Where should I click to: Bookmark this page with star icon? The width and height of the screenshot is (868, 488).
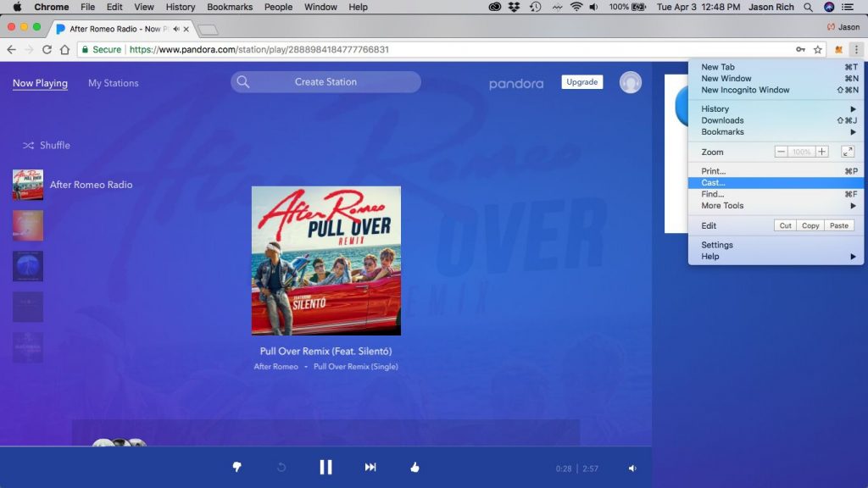click(818, 49)
